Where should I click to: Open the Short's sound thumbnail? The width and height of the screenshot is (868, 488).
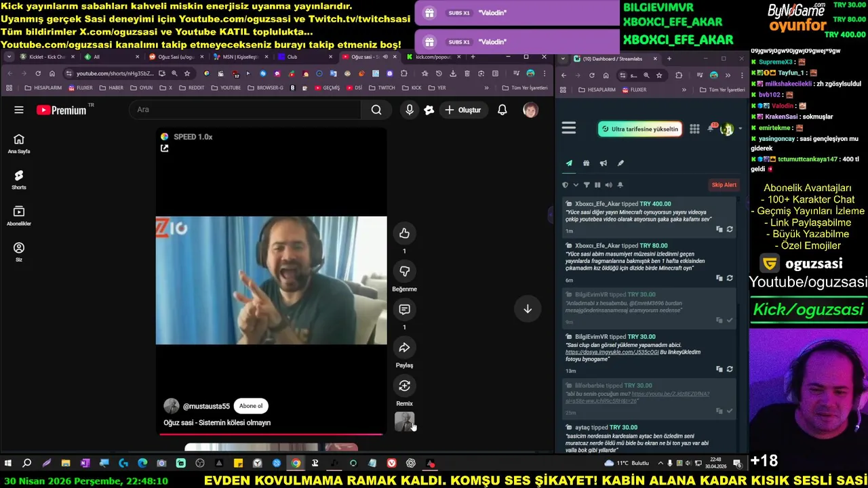404,422
